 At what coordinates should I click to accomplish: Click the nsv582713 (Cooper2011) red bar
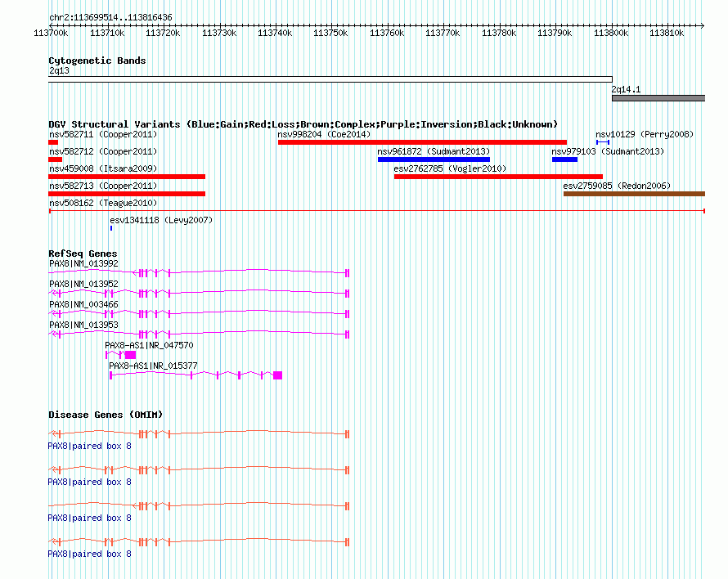tap(127, 194)
